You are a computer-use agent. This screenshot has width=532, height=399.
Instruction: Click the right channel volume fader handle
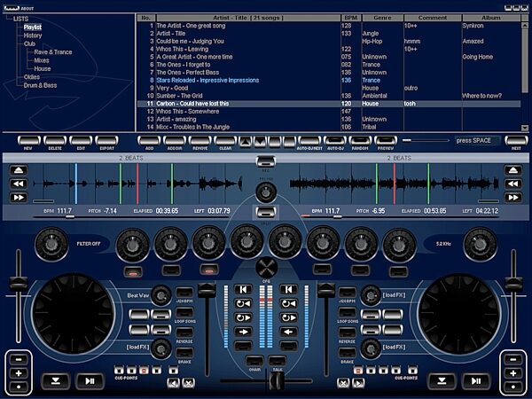326,291
